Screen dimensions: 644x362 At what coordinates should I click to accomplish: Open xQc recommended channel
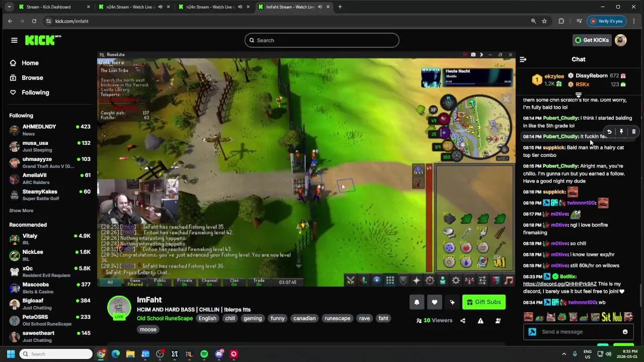[x=49, y=271]
